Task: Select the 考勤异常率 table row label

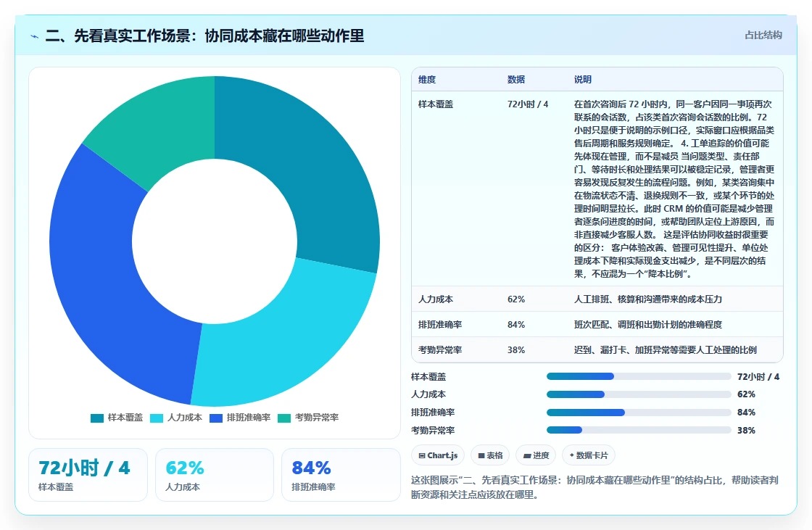Action: (440, 350)
